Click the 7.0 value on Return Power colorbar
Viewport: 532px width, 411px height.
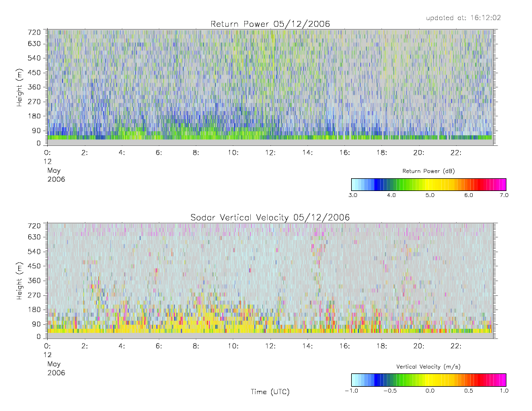[504, 195]
